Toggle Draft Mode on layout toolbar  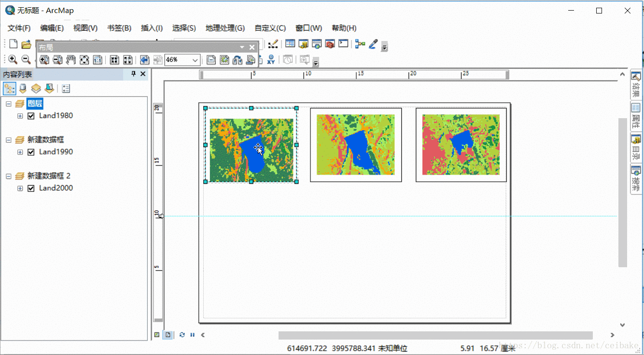(x=211, y=60)
